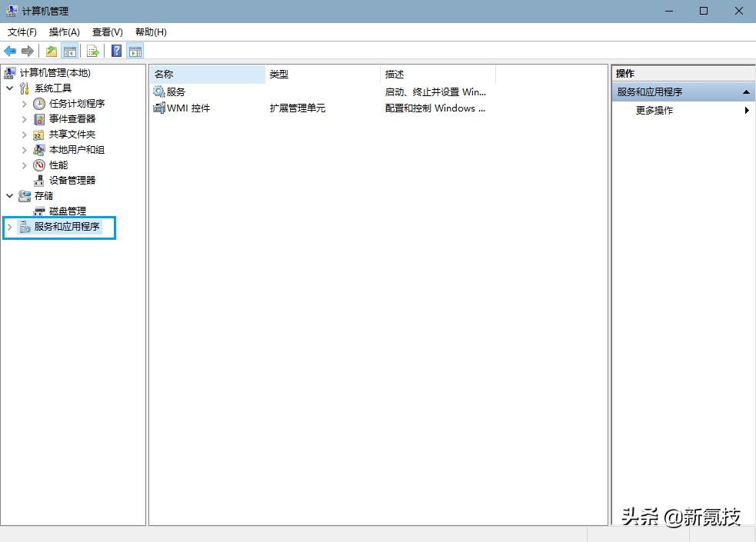Image resolution: width=756 pixels, height=542 pixels.
Task: Click the up-one-level folder icon on toolbar
Action: tap(51, 51)
